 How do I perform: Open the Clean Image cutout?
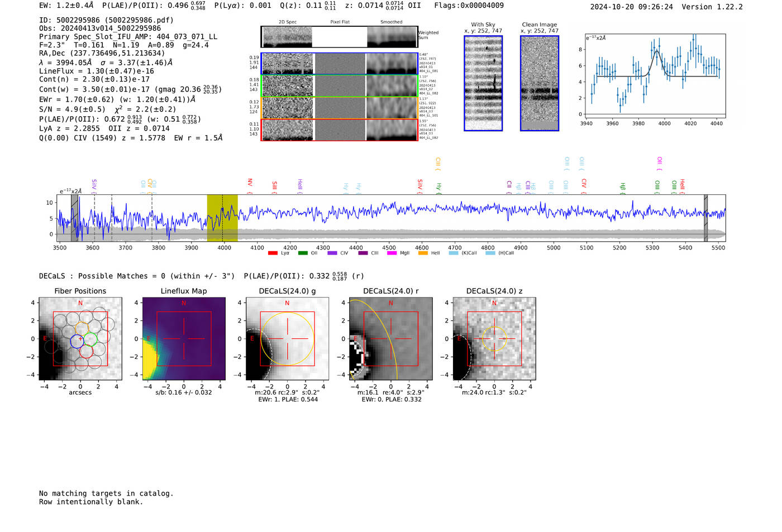540,83
